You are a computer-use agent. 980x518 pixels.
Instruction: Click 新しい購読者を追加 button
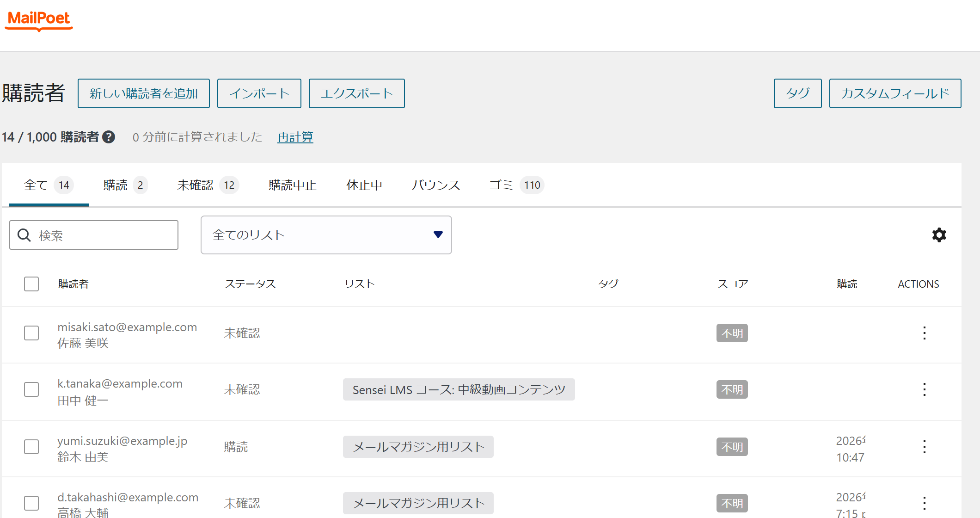144,93
